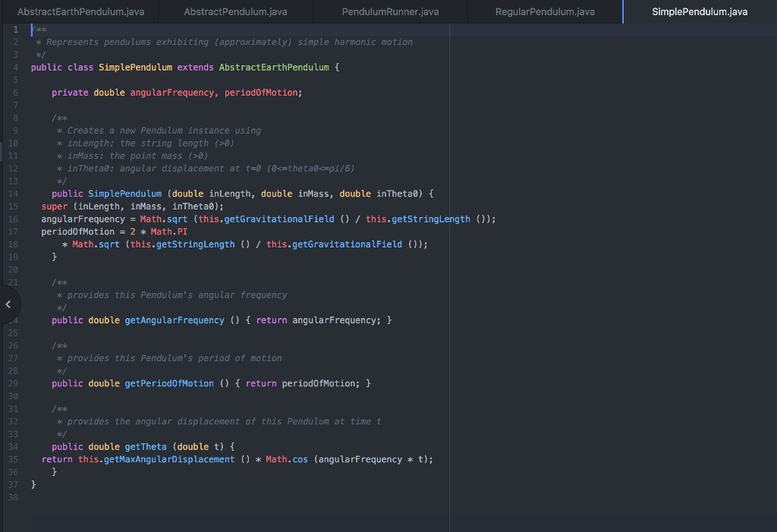Click line number 14 in the gutter

point(12,194)
